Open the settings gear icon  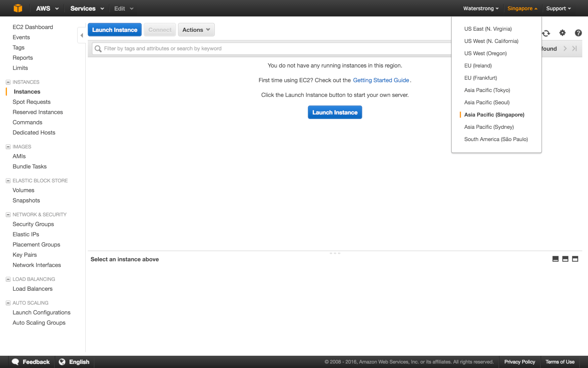[562, 33]
